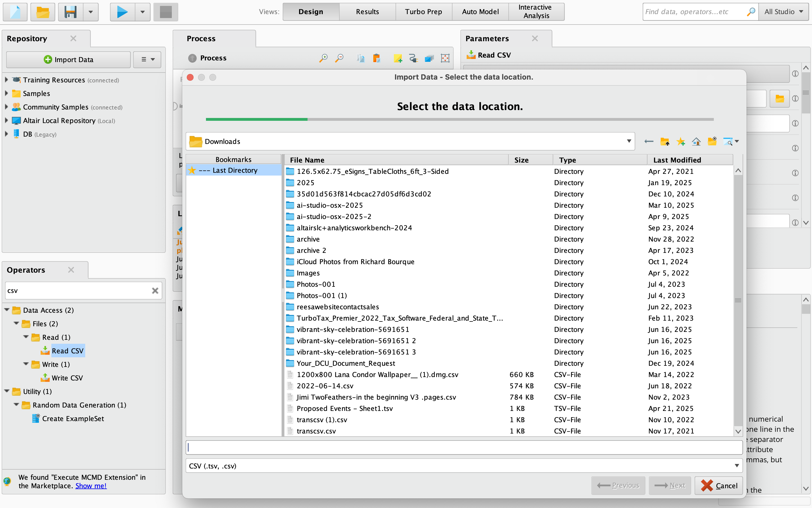Click the auto-fit process icon

click(445, 58)
